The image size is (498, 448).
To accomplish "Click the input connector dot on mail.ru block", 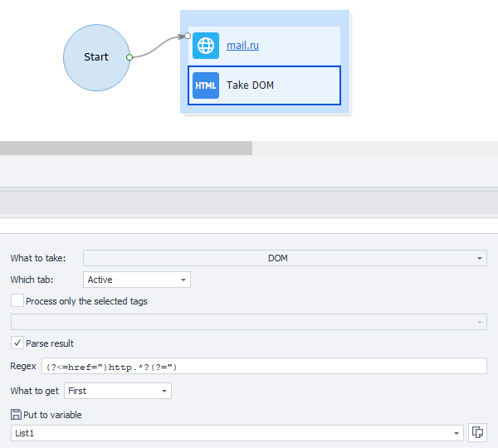I will point(188,37).
